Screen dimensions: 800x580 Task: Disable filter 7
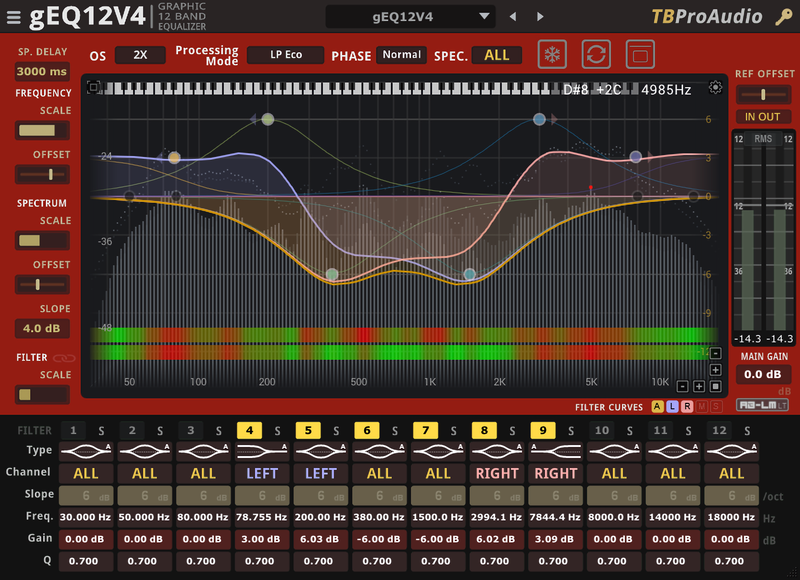click(x=426, y=431)
